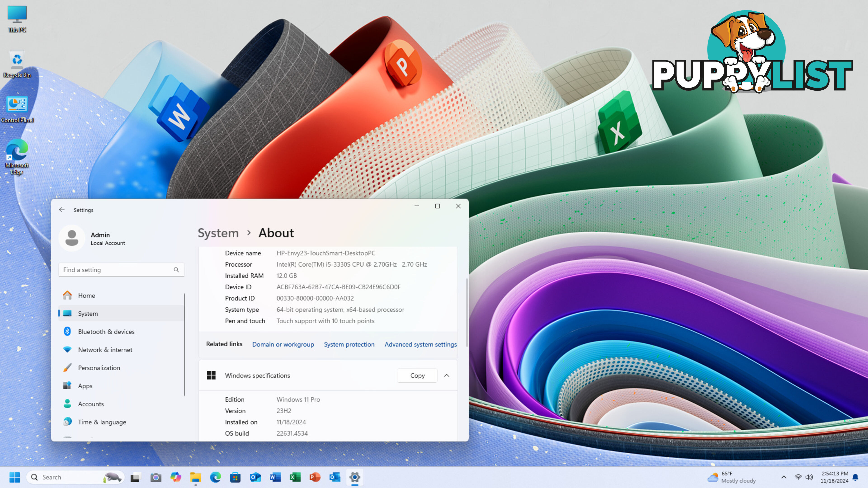
Task: Click the Home settings menu item
Action: click(86, 295)
